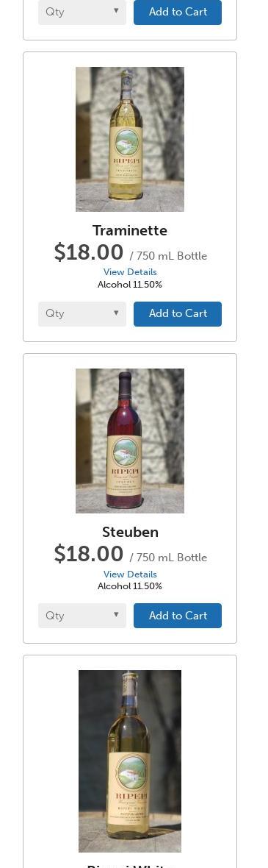
Task: Click the Steuben $18.00 price
Action: pyautogui.click(x=88, y=554)
